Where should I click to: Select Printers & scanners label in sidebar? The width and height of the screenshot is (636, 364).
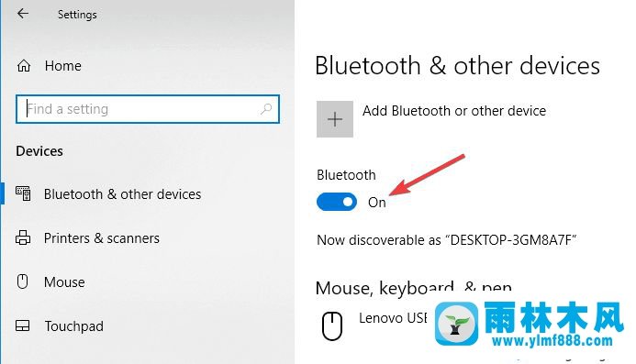(x=101, y=238)
